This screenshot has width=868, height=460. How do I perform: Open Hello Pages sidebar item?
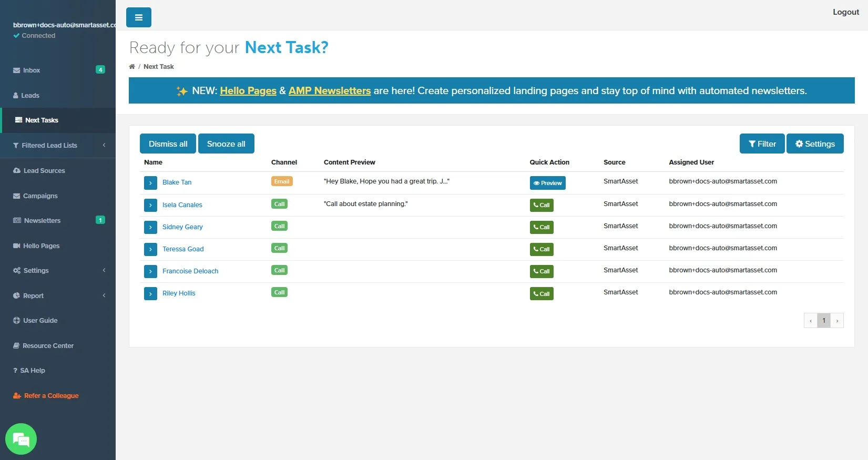coord(58,246)
